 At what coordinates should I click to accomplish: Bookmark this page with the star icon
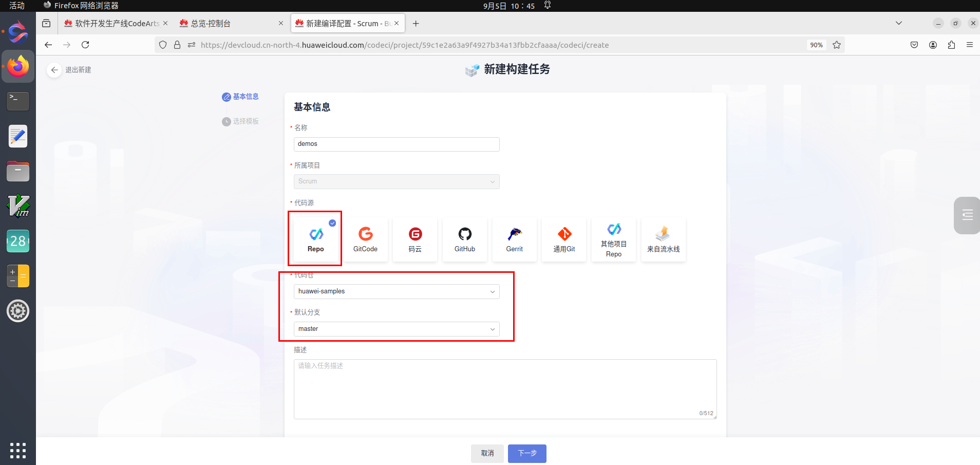pyautogui.click(x=837, y=45)
